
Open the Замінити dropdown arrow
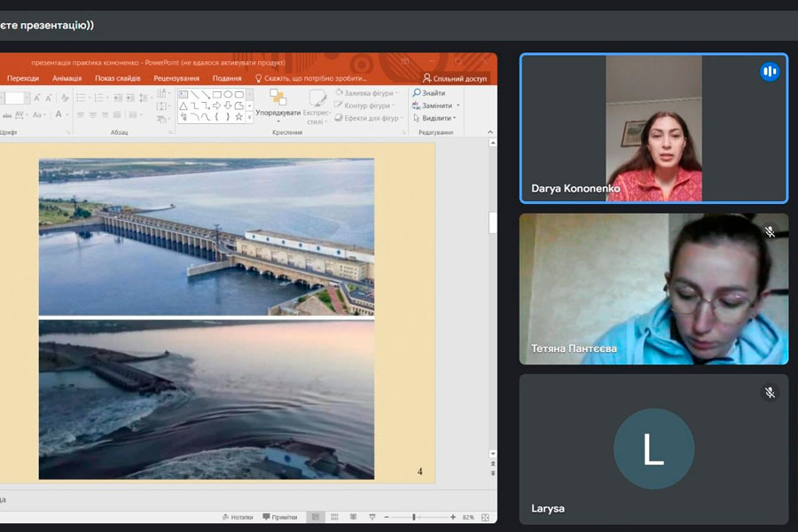coord(458,106)
